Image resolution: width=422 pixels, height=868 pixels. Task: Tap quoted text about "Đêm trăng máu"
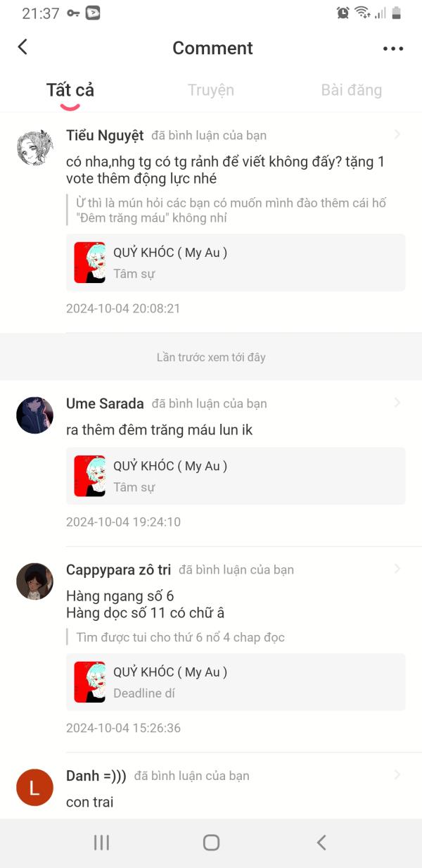click(x=232, y=210)
